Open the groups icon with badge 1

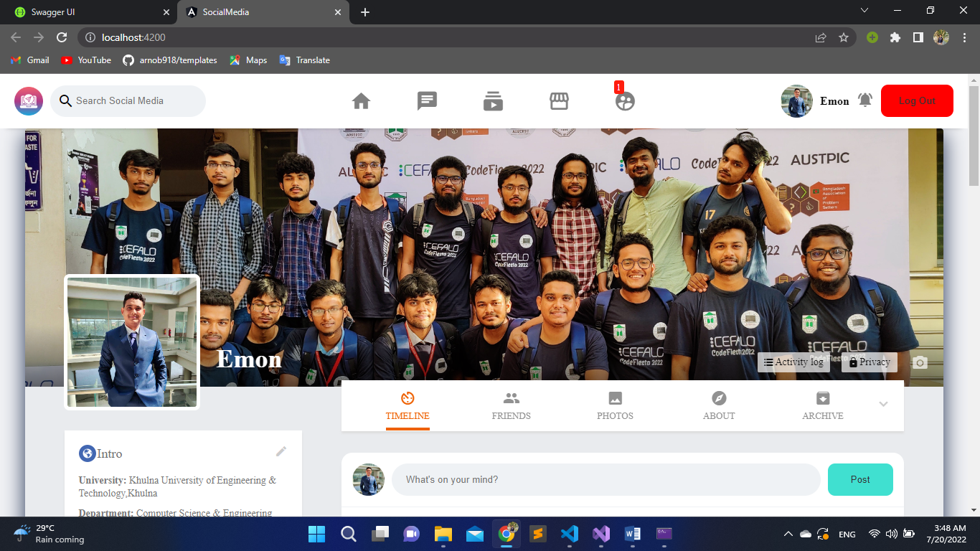tap(625, 101)
